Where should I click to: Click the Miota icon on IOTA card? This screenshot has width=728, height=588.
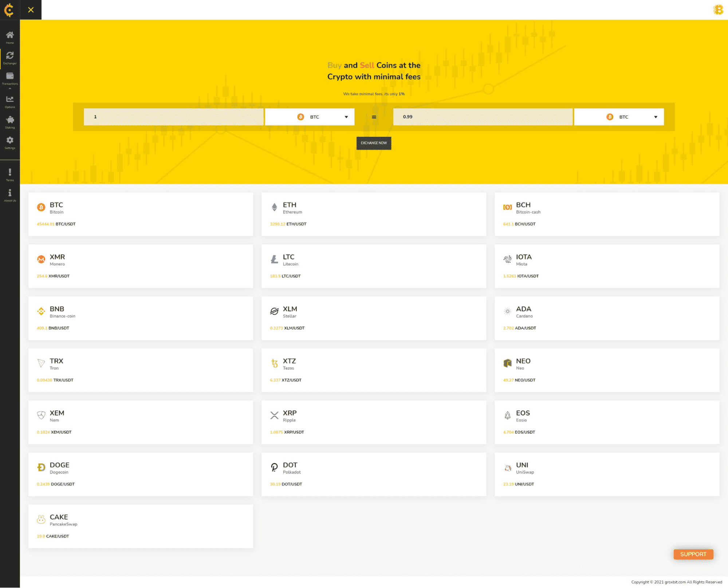point(507,259)
